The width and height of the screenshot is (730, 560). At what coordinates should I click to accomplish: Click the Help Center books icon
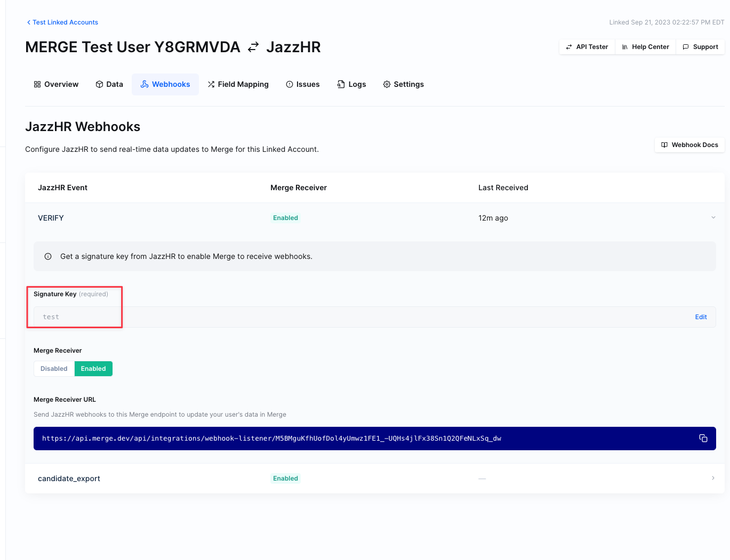624,47
